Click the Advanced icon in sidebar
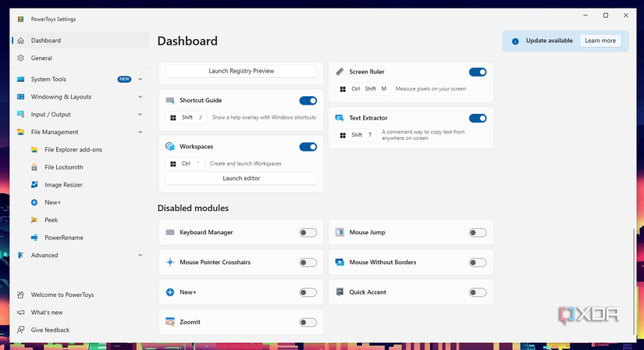The width and height of the screenshot is (644, 350). (x=20, y=255)
